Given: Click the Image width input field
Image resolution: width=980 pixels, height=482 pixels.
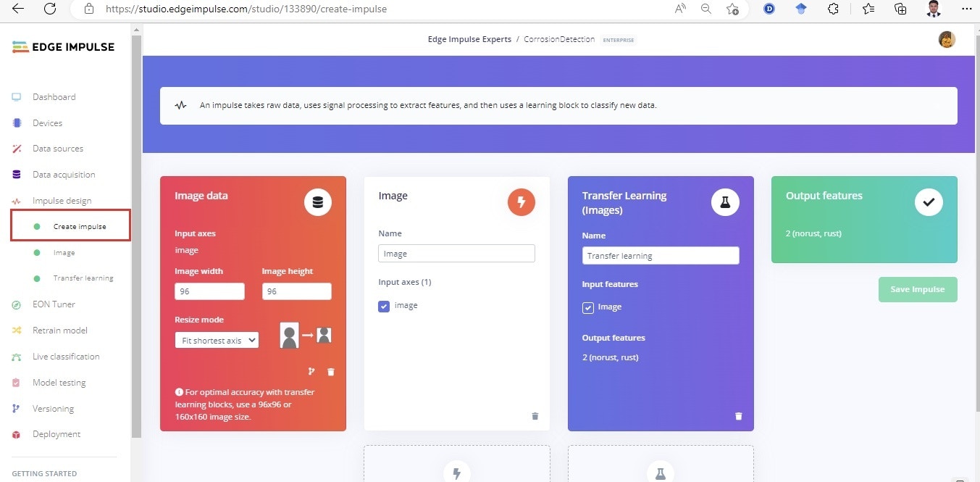Looking at the screenshot, I should [209, 291].
